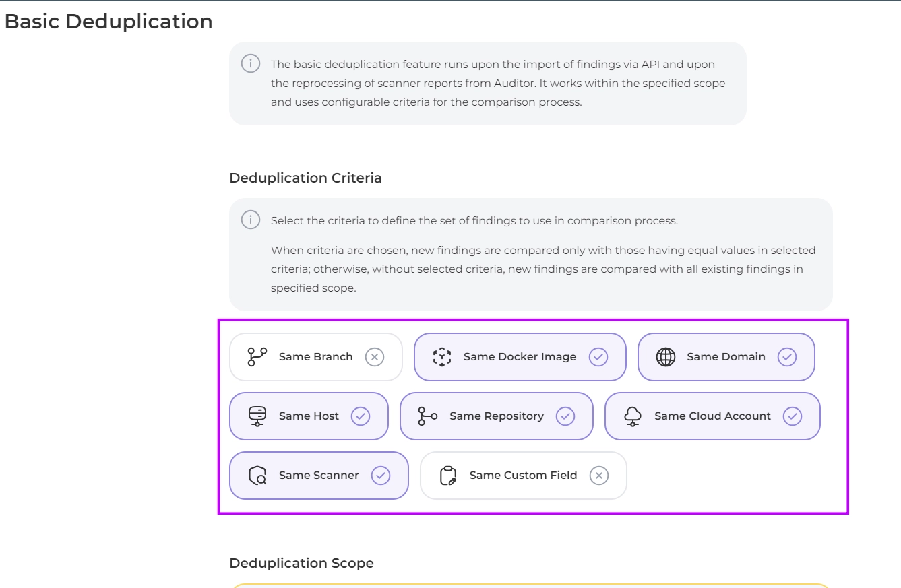Enable the Same Branch criterion x-mark
Viewport: 901px width, 588px height.
point(375,357)
